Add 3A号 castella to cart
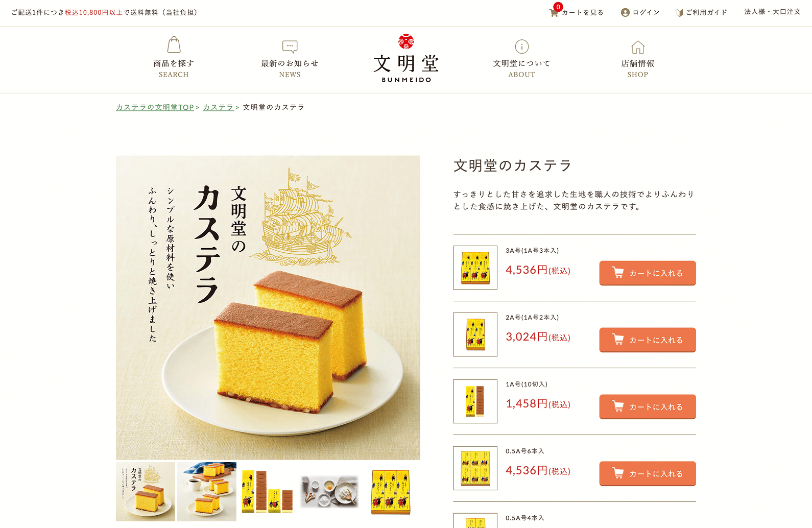The height and width of the screenshot is (528, 812). [x=648, y=273]
